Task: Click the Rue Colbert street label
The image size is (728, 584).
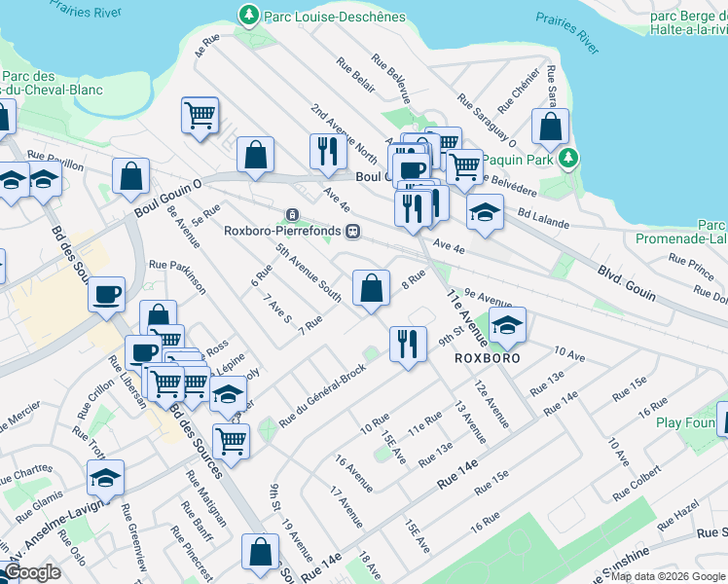Action: pos(637,484)
